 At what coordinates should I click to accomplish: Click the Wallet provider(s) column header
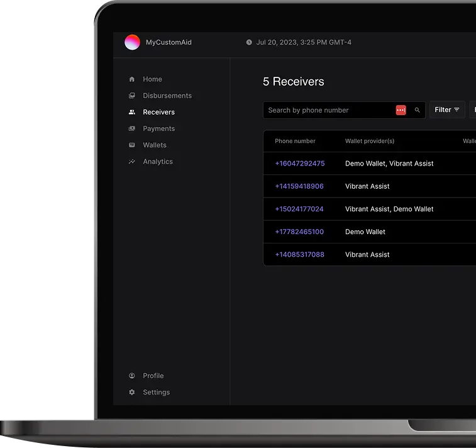[x=370, y=141]
